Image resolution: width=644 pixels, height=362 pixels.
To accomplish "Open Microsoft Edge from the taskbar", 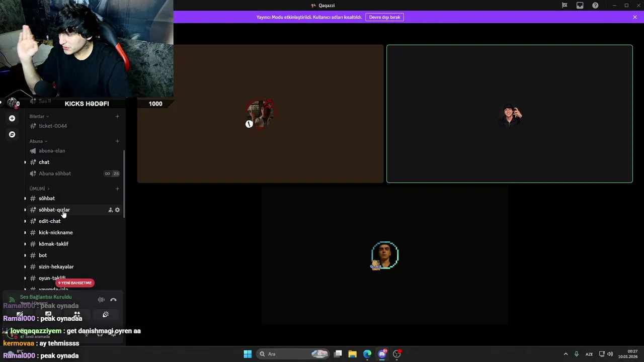I will pos(367,354).
